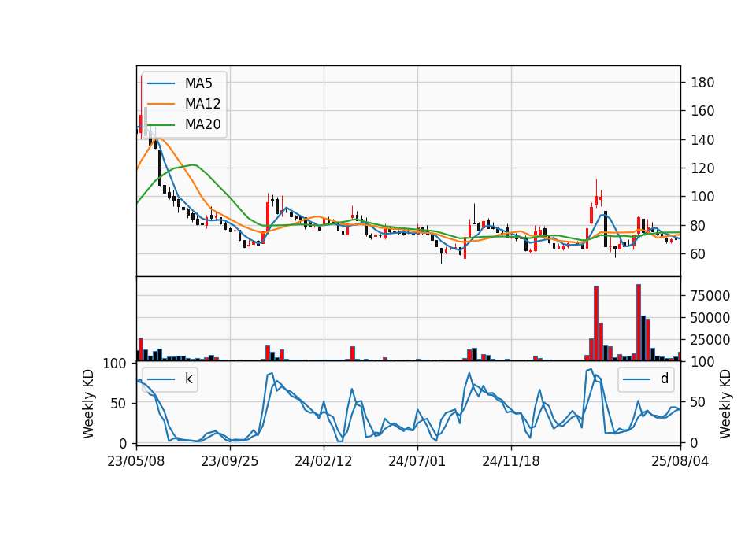Click the blue MA5 legend line sample
Image resolution: width=756 pixels, height=543 pixels.
pyautogui.click(x=161, y=83)
